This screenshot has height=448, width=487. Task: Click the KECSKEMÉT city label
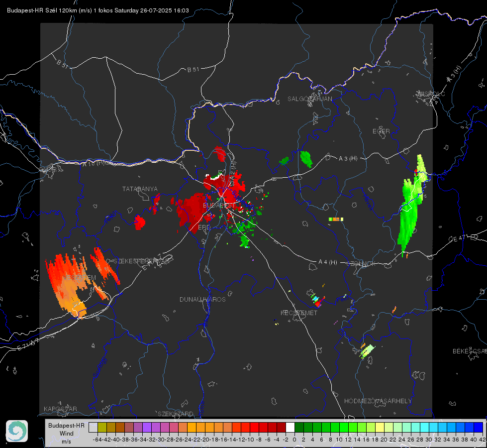point(299,313)
